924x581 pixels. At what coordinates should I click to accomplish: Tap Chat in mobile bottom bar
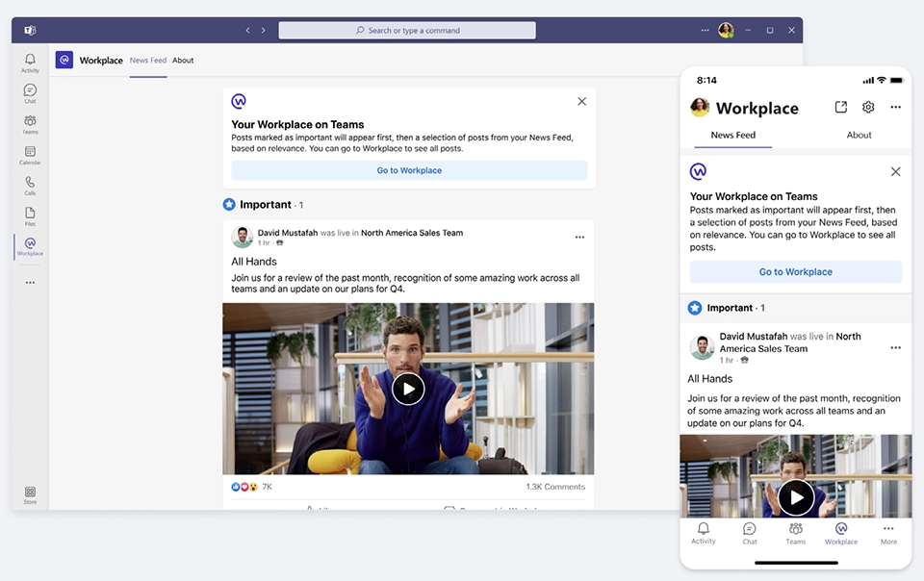coord(750,533)
